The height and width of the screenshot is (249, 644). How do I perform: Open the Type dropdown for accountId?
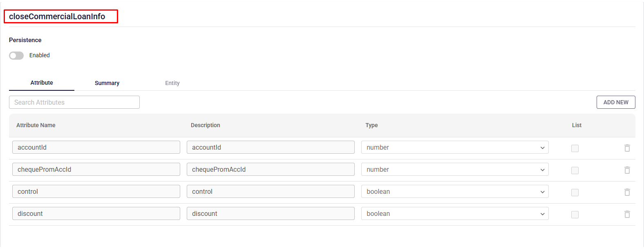point(454,148)
